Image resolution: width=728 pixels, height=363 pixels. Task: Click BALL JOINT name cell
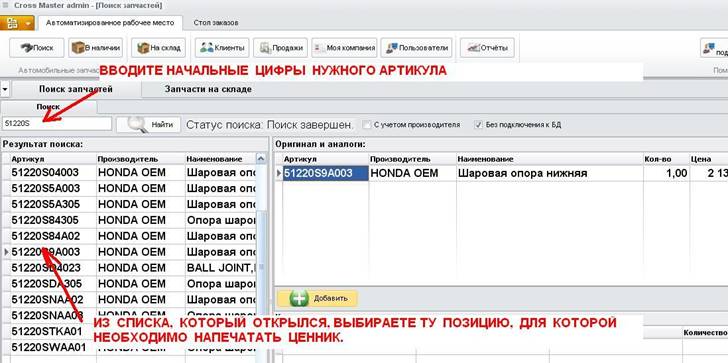point(221,268)
